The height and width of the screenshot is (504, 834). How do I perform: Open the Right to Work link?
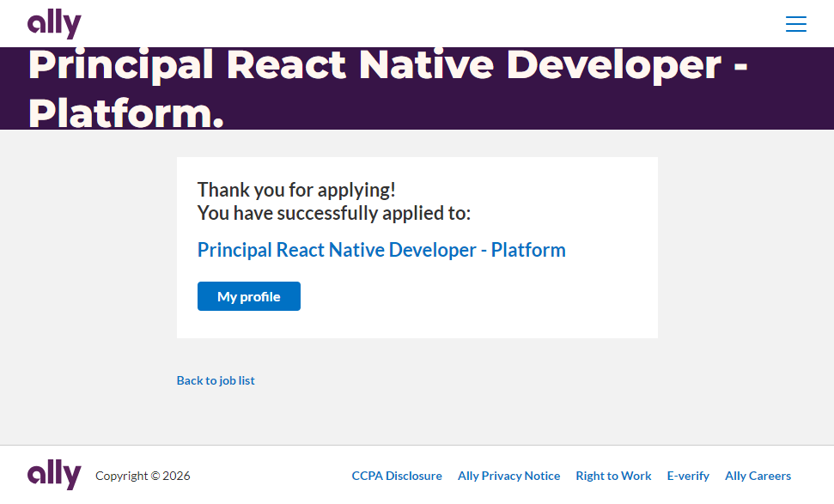tap(613, 476)
